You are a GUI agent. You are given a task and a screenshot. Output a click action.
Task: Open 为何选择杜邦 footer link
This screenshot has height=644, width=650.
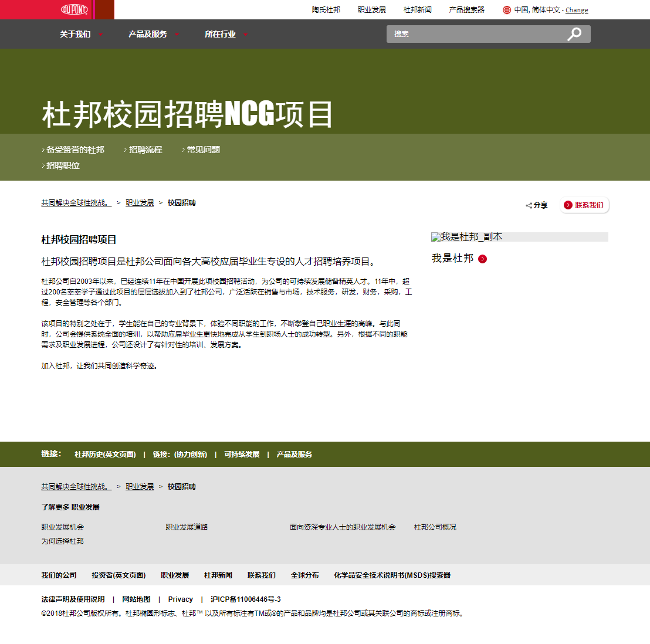click(x=63, y=541)
